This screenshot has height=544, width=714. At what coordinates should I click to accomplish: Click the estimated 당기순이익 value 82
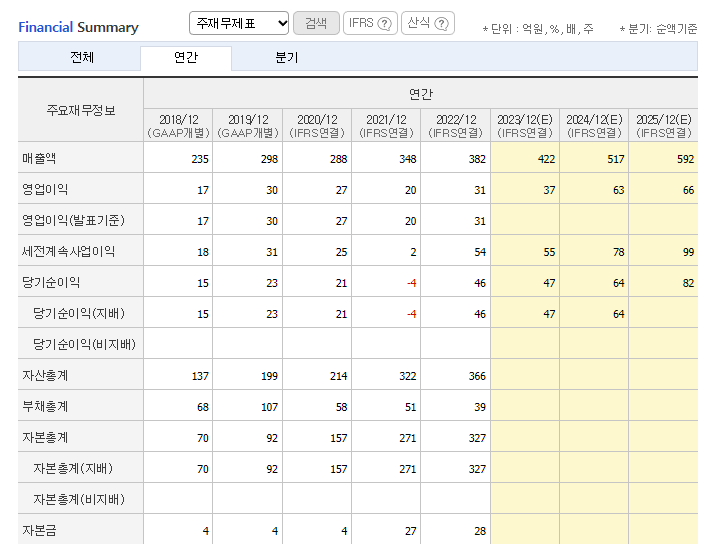click(x=688, y=283)
